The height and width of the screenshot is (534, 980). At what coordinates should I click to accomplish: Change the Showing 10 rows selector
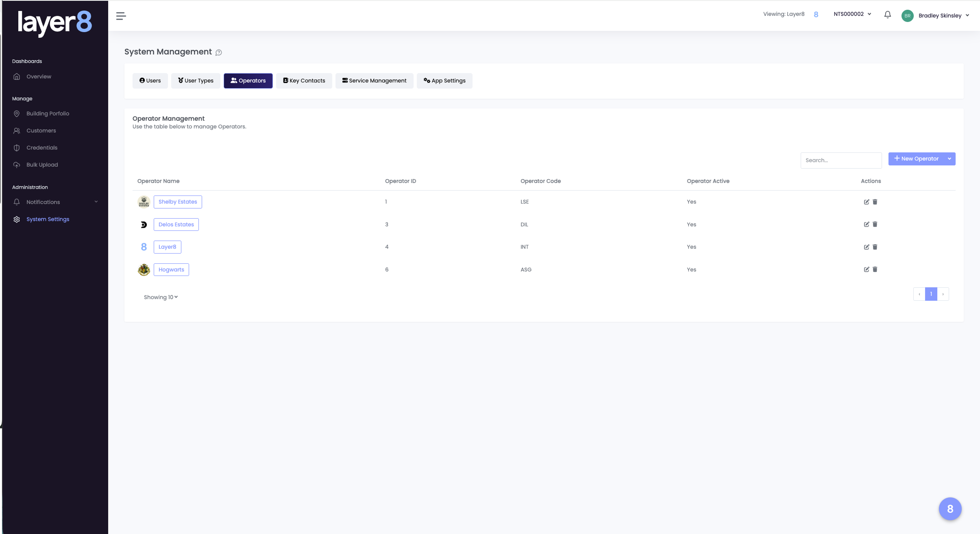pyautogui.click(x=161, y=297)
